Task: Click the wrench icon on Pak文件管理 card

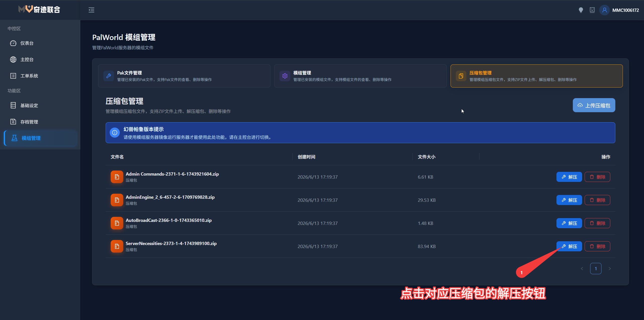Action: pyautogui.click(x=109, y=76)
